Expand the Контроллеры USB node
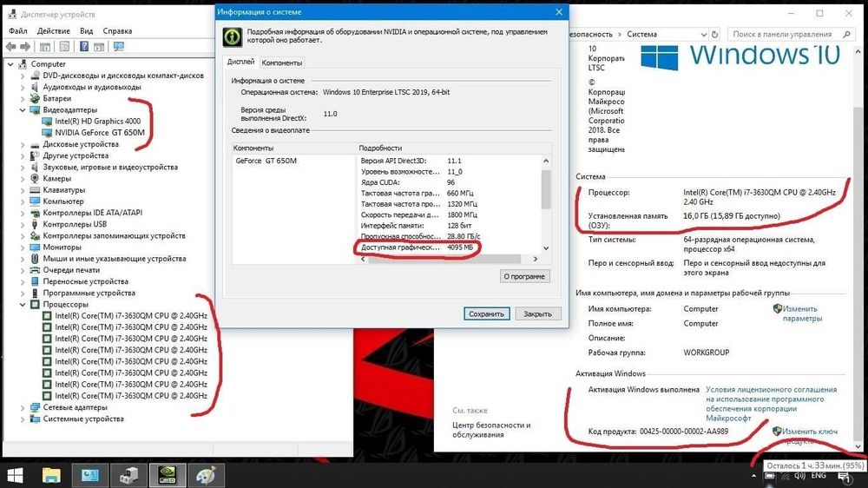The image size is (868, 488). [x=23, y=224]
